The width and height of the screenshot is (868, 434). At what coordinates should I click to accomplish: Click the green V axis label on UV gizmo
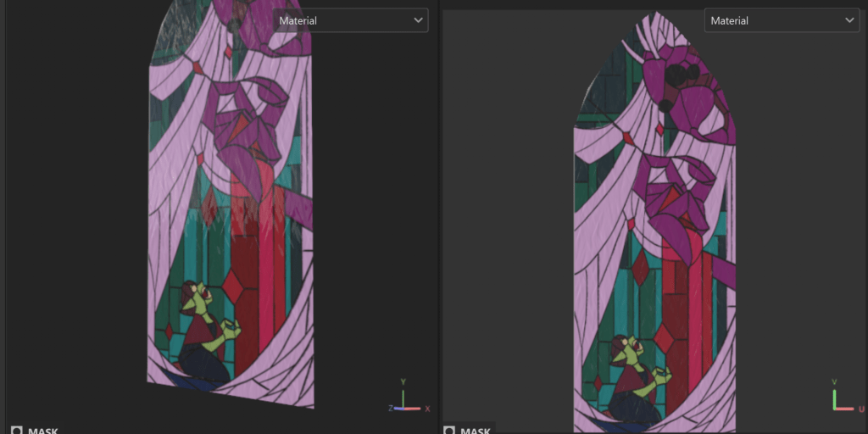click(x=834, y=382)
